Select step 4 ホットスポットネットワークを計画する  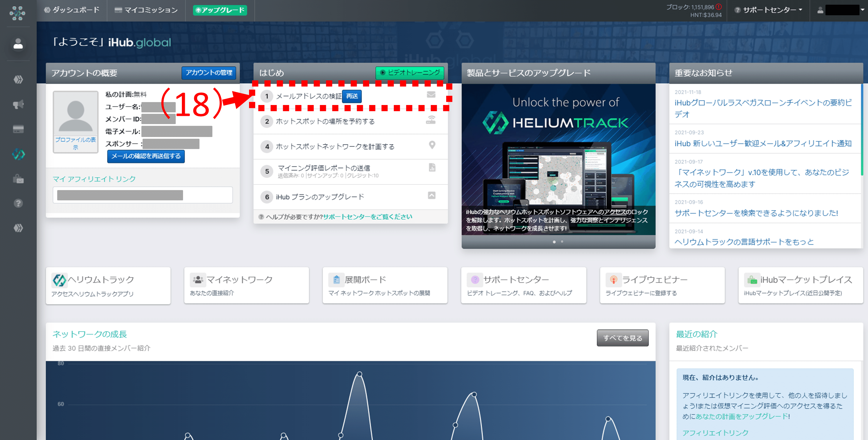tap(351, 147)
